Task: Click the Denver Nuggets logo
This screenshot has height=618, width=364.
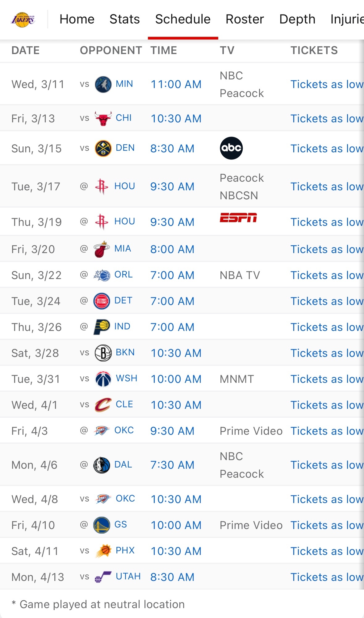Action: [103, 148]
